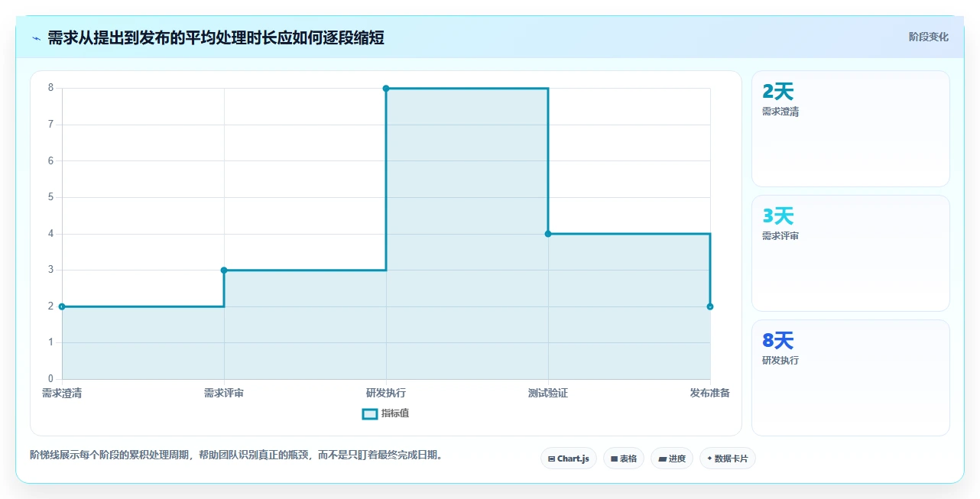Image resolution: width=980 pixels, height=499 pixels.
Task: Open the 2天 需求澄清 card
Action: point(851,129)
